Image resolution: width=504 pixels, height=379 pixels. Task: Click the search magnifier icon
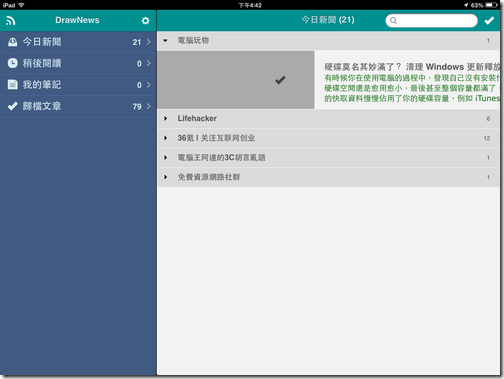click(393, 21)
